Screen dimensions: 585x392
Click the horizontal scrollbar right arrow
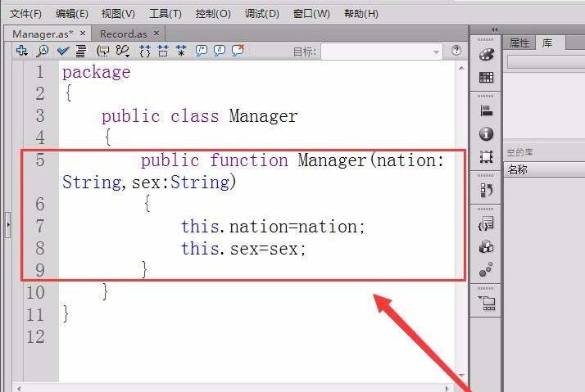tap(448, 389)
